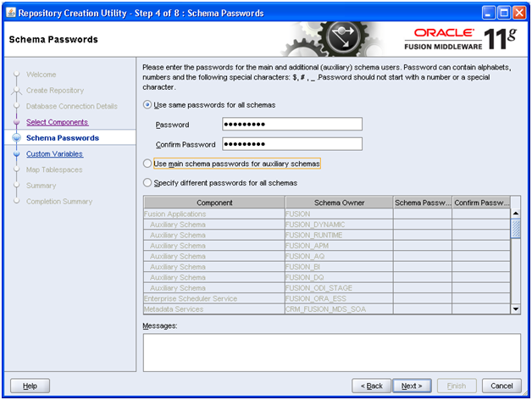Click the Custom Variables step bullet icon
This screenshot has height=400, width=532.
pos(16,154)
